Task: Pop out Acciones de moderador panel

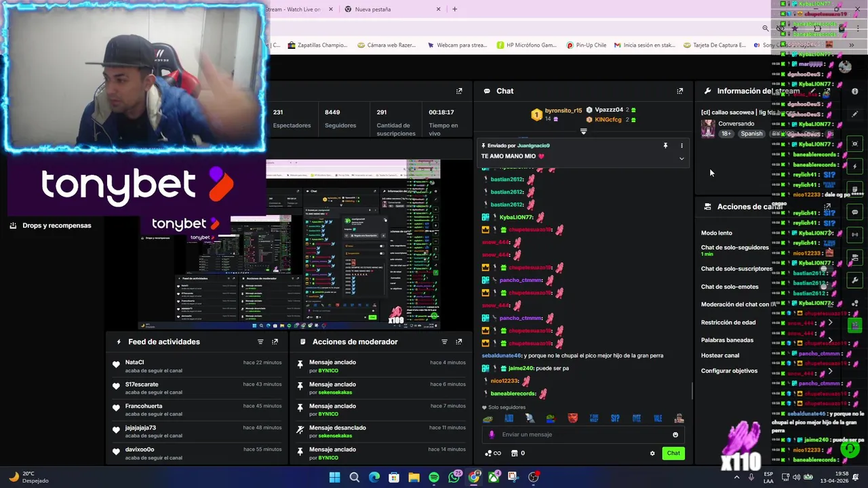Action: (x=459, y=342)
